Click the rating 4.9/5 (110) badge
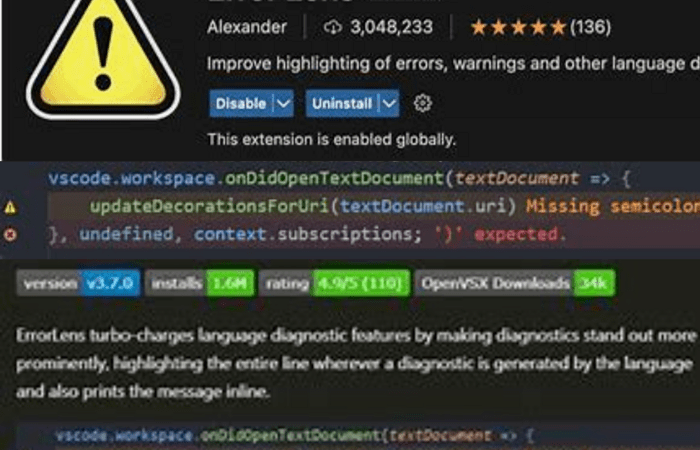Viewport: 700px width, 450px height. pyautogui.click(x=335, y=283)
